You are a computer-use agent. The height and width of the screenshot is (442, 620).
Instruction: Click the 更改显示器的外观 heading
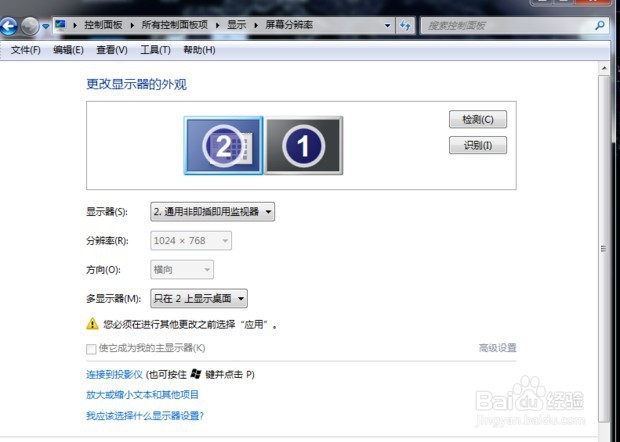pos(136,84)
